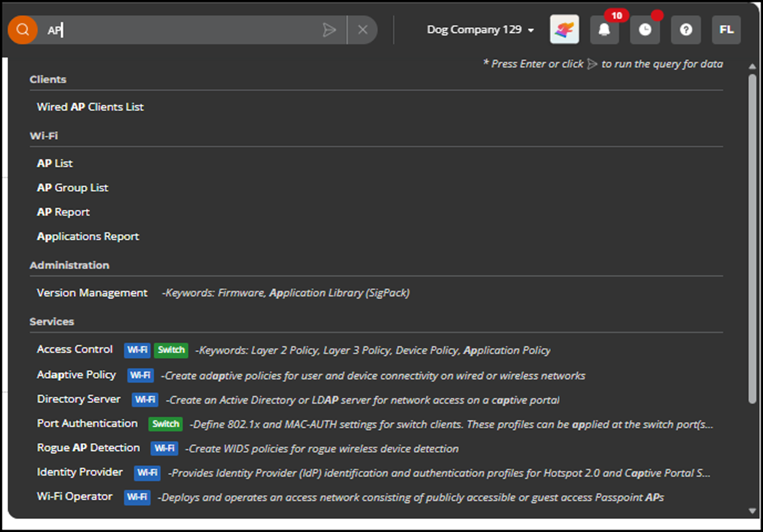The height and width of the screenshot is (532, 763).
Task: Open the help question mark icon
Action: point(685,30)
